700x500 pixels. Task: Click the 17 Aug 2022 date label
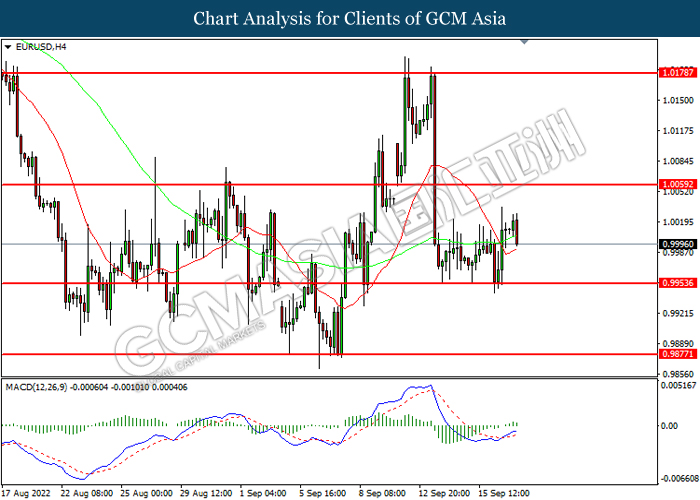(x=26, y=493)
